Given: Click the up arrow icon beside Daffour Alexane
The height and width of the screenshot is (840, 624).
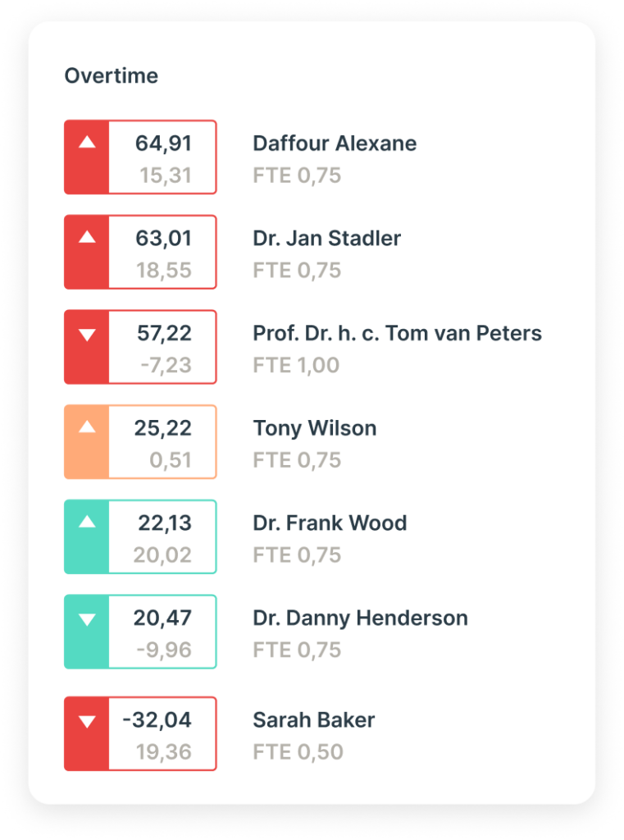Looking at the screenshot, I should [x=87, y=143].
